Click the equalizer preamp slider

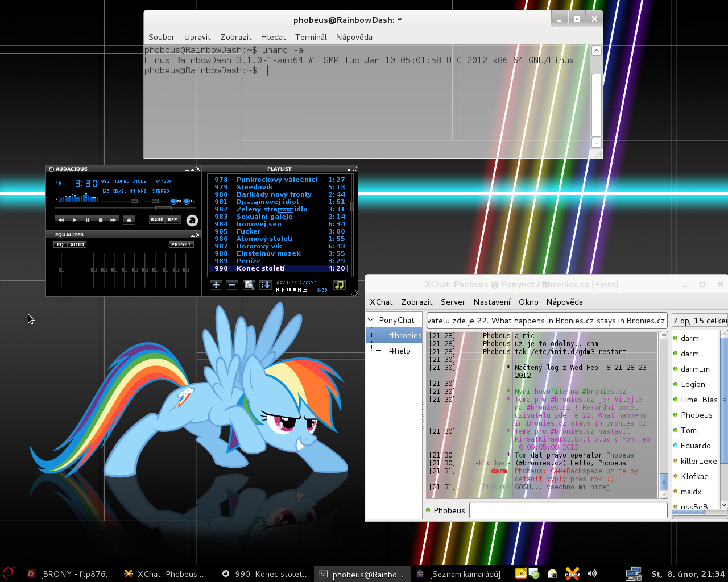coord(61,269)
